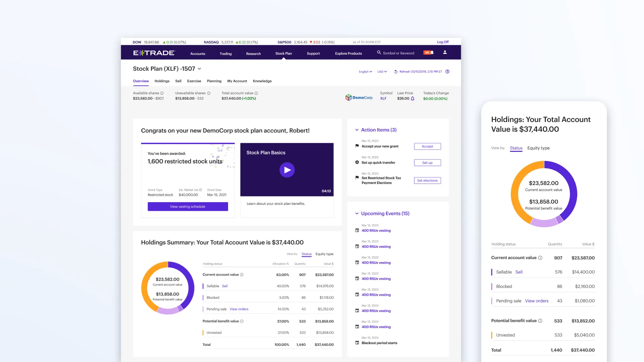Open the profile account icon

[x=445, y=53]
